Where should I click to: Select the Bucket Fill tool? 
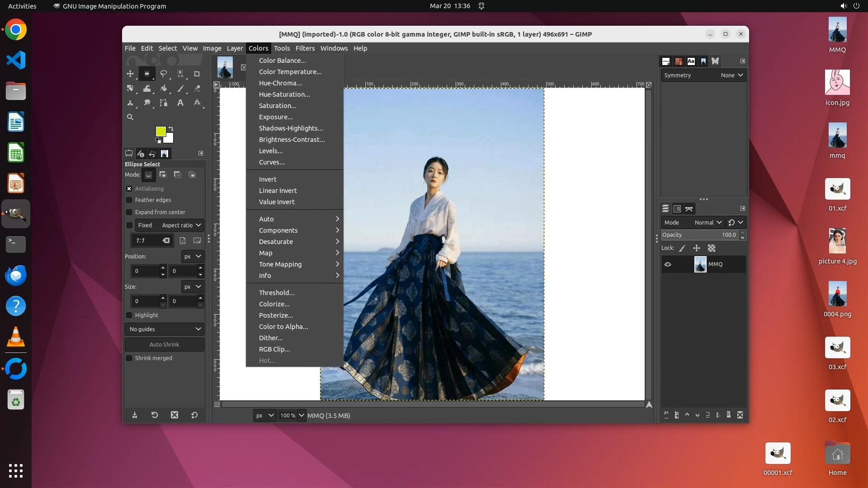pos(164,89)
